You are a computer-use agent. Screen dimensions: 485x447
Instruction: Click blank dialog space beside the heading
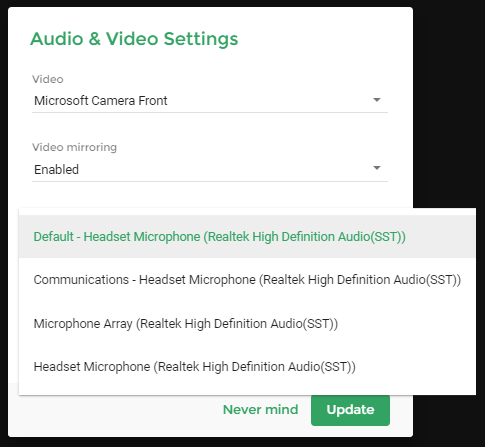pos(323,39)
